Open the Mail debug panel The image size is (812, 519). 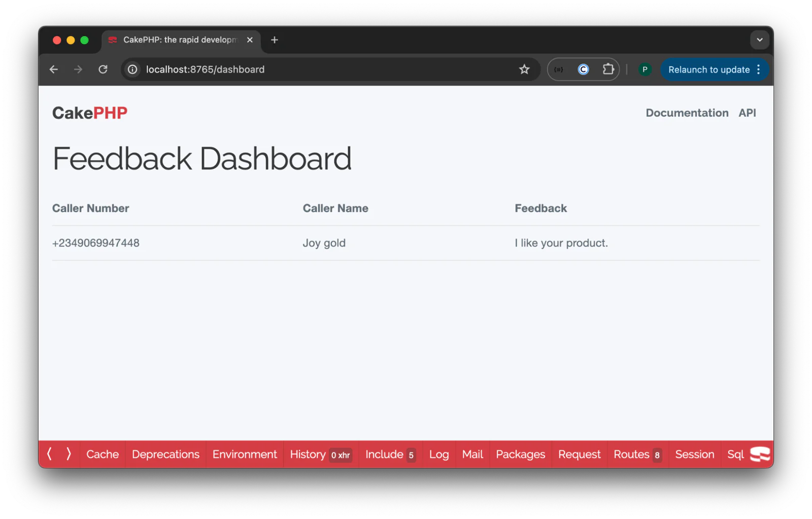point(472,454)
